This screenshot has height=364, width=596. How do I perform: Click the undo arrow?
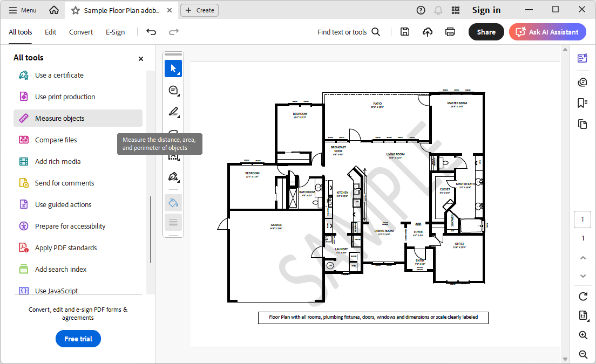(x=151, y=32)
